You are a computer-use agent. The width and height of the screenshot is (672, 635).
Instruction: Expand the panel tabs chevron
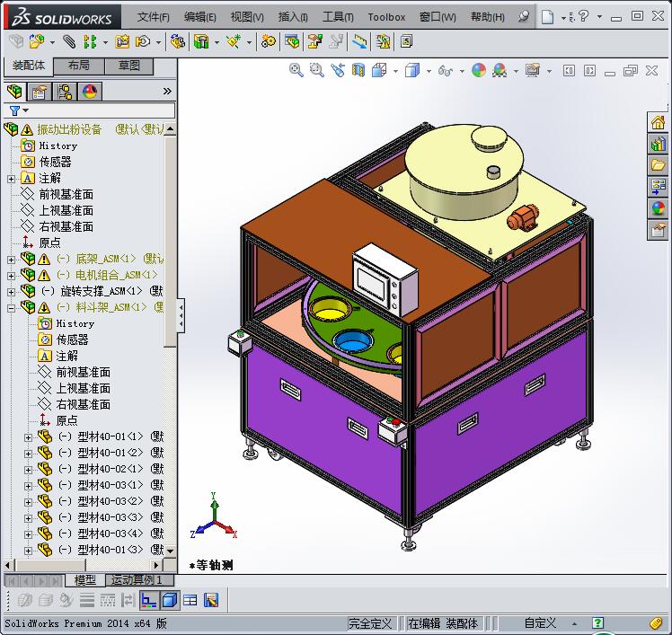pyautogui.click(x=167, y=92)
